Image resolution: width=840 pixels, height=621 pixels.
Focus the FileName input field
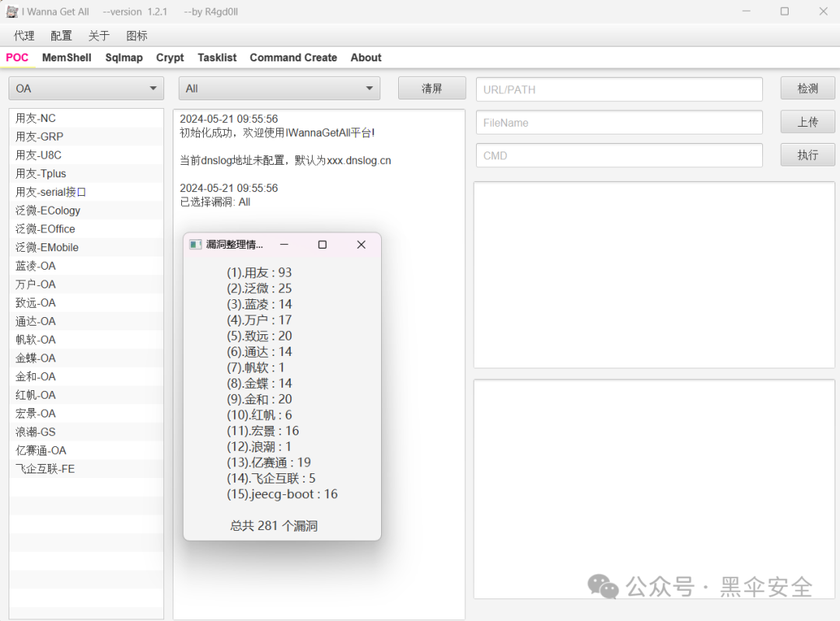(x=619, y=123)
